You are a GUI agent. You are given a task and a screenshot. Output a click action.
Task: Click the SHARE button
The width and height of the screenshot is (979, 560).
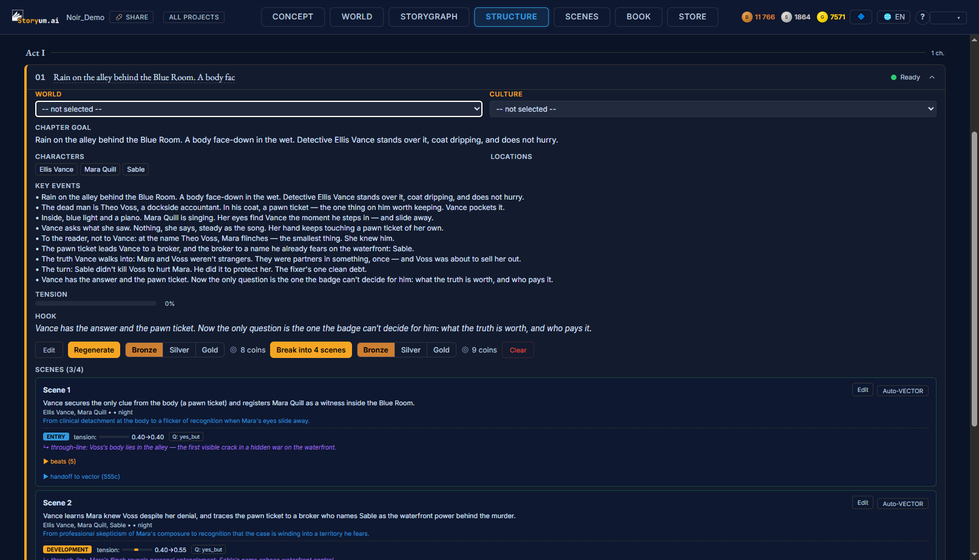132,17
